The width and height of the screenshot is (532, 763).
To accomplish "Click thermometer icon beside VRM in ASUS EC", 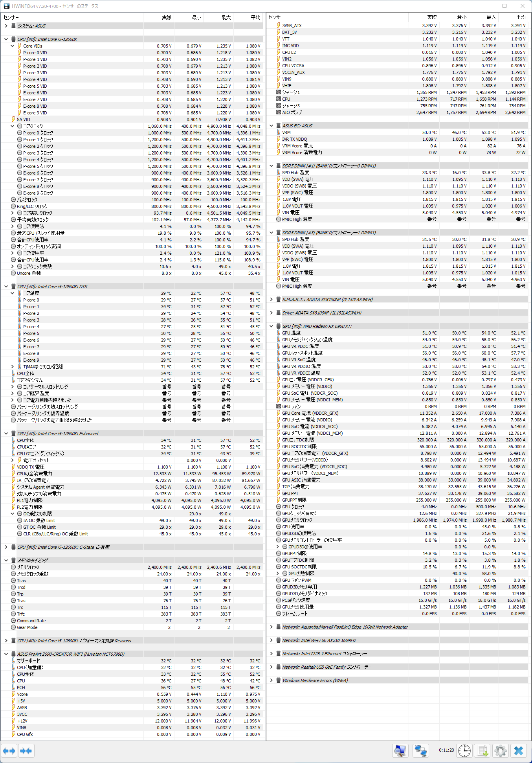I will coord(278,132).
